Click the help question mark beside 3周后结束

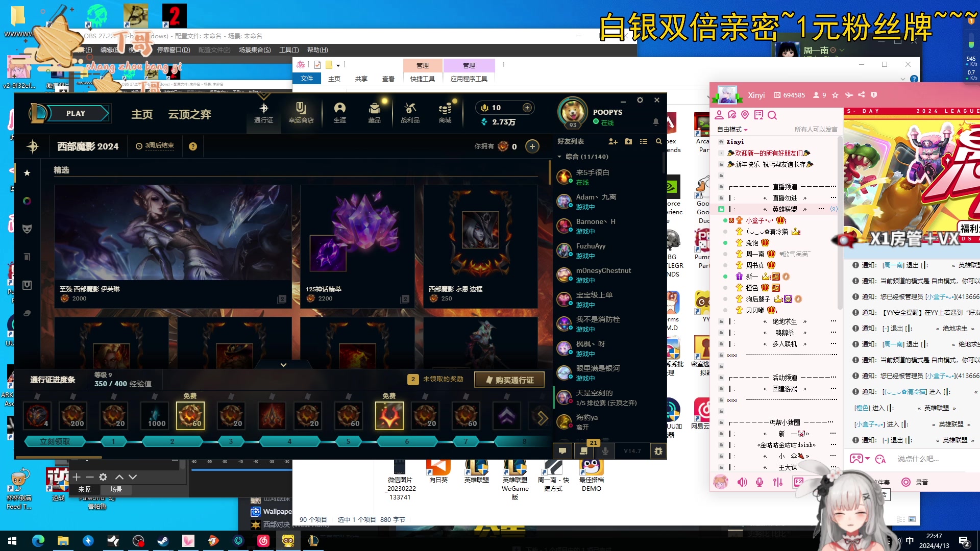192,146
